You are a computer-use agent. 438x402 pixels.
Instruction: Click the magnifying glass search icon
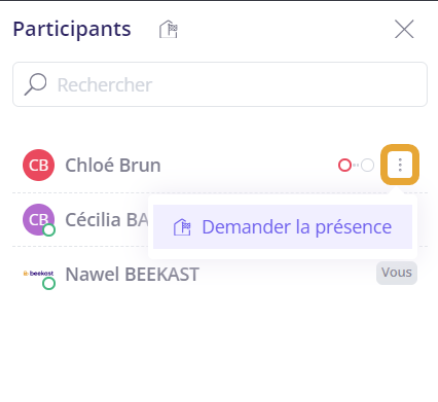(x=35, y=84)
